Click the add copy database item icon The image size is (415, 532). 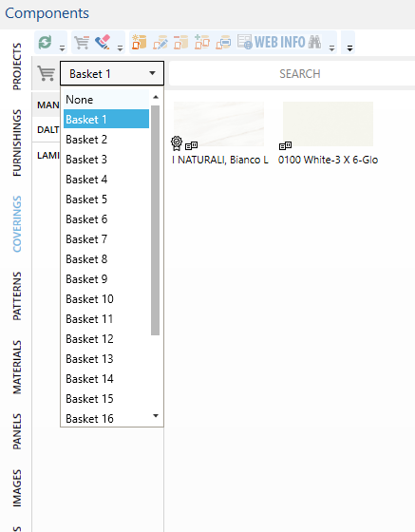[202, 42]
